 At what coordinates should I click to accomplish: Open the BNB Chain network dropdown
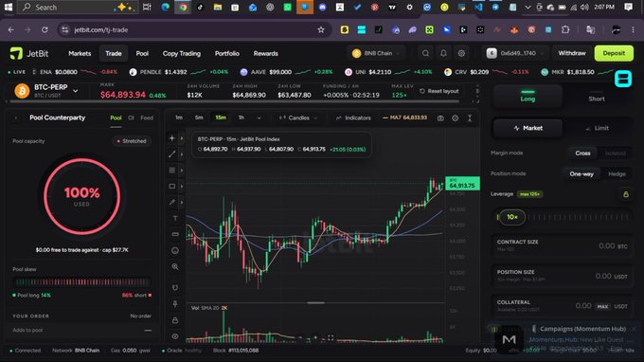pyautogui.click(x=376, y=53)
